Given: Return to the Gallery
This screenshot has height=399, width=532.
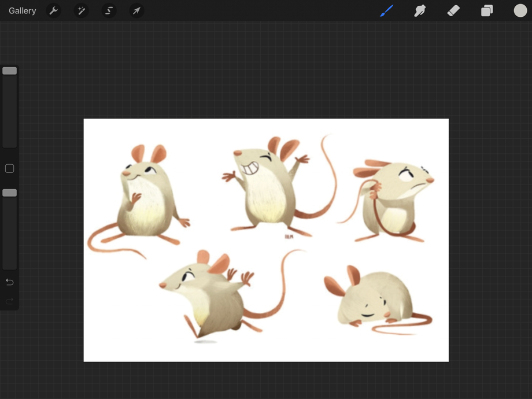Looking at the screenshot, I should click(x=23, y=11).
